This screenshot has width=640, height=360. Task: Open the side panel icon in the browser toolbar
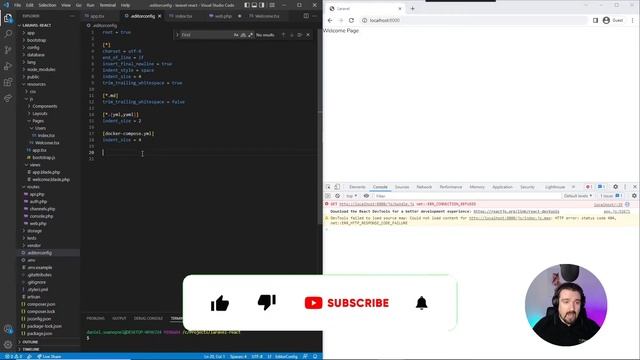(595, 20)
